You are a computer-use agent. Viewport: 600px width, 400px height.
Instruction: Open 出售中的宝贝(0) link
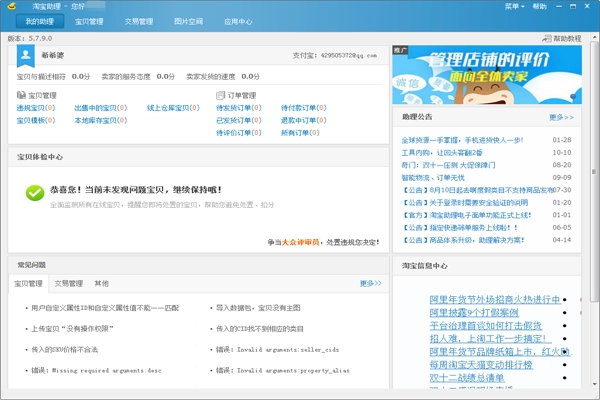coord(101,108)
